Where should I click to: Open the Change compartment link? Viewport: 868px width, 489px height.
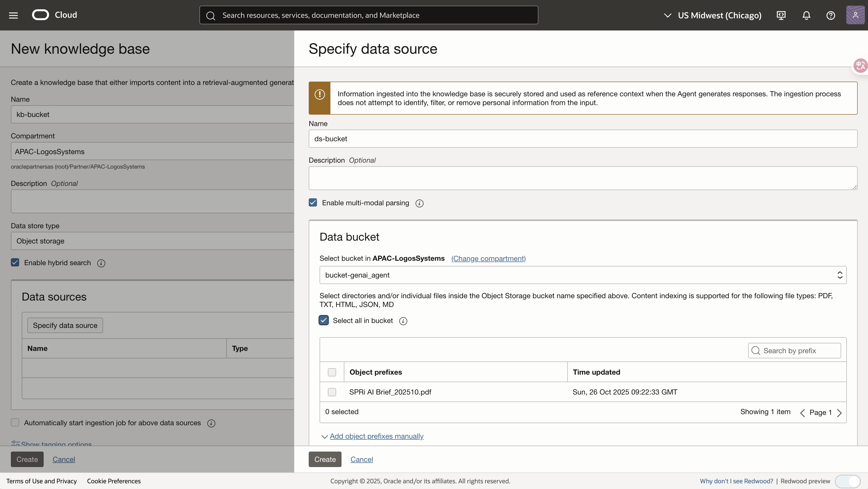pyautogui.click(x=488, y=259)
